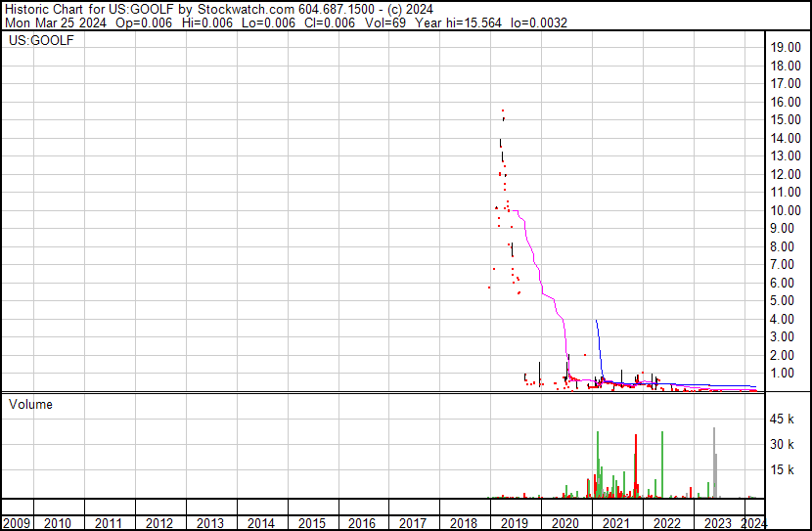Click the 2022 year label on time axis
This screenshot has width=812, height=531.
pos(666,523)
